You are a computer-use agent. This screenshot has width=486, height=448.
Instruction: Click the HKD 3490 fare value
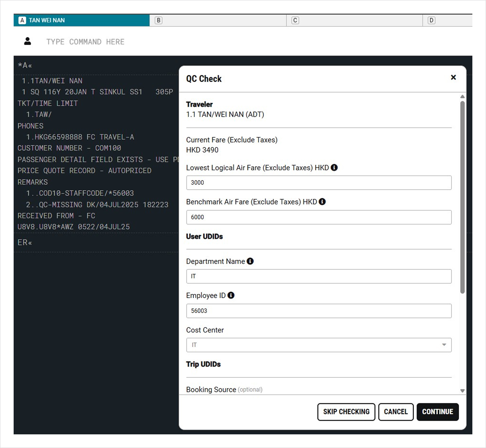coord(202,150)
